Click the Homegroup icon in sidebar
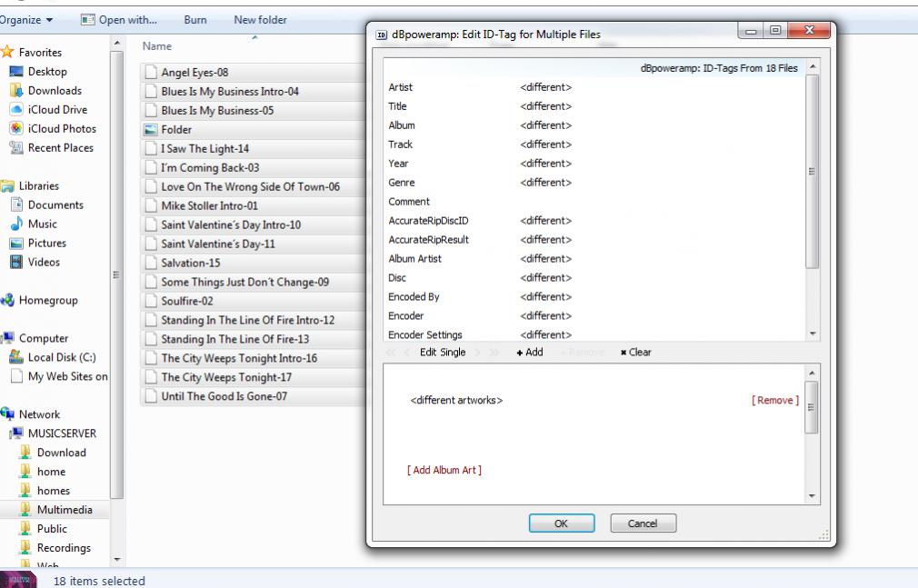The height and width of the screenshot is (588, 918). tap(8, 301)
